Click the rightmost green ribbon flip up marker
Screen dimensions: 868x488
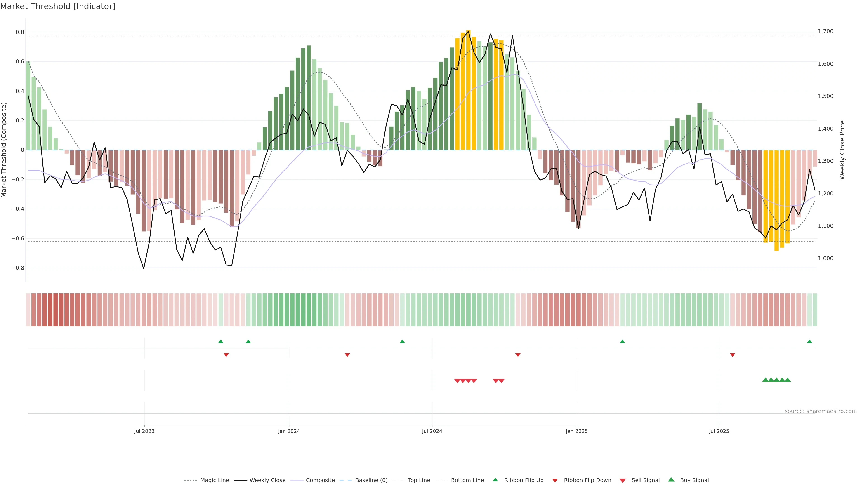(x=809, y=342)
